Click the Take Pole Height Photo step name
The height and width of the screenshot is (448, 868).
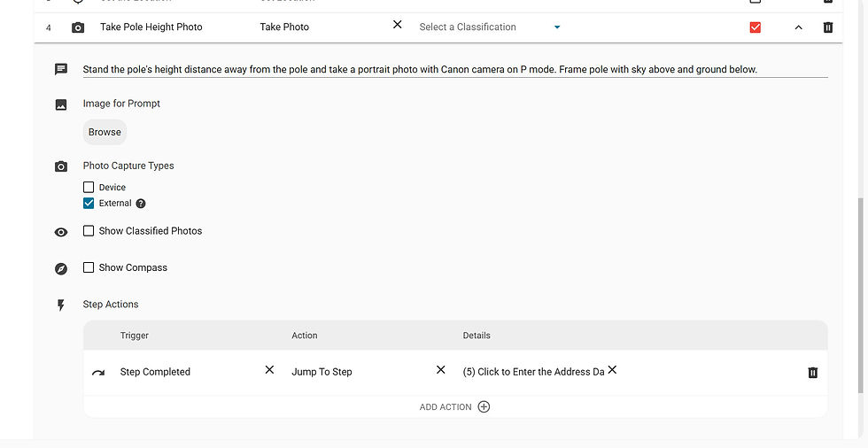[151, 27]
